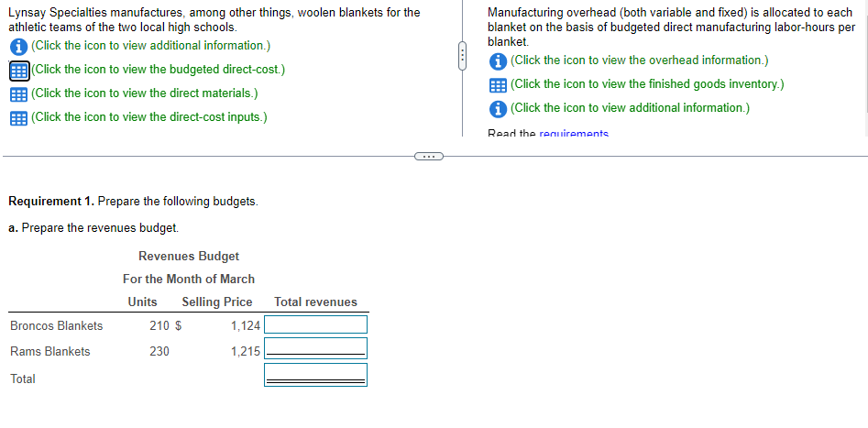The width and height of the screenshot is (868, 428).
Task: Click the direct materials text link
Action: [145, 93]
